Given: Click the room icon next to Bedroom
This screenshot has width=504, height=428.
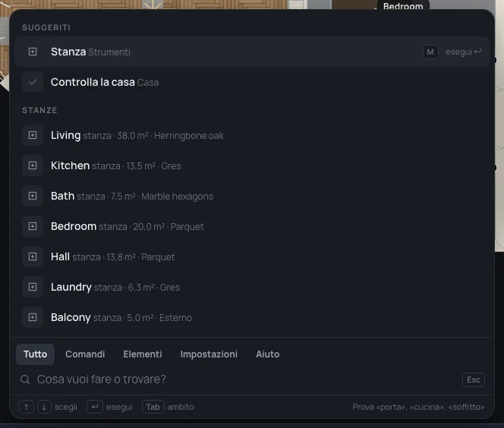Looking at the screenshot, I should click(x=33, y=226).
